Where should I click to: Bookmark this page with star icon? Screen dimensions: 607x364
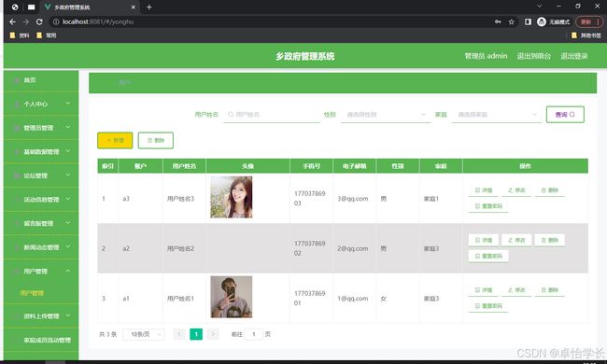point(512,22)
